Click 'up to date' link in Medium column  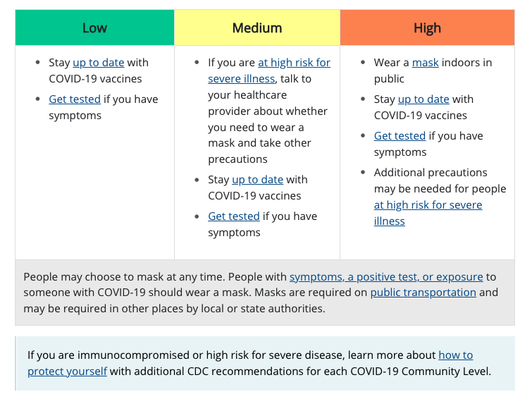(x=257, y=180)
